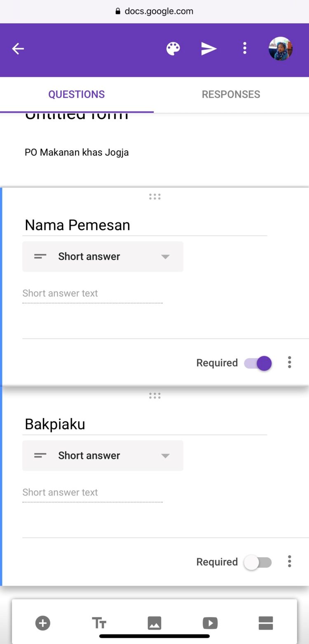309x644 pixels.
Task: Enable Required for Bakpiaku question
Action: tap(258, 563)
